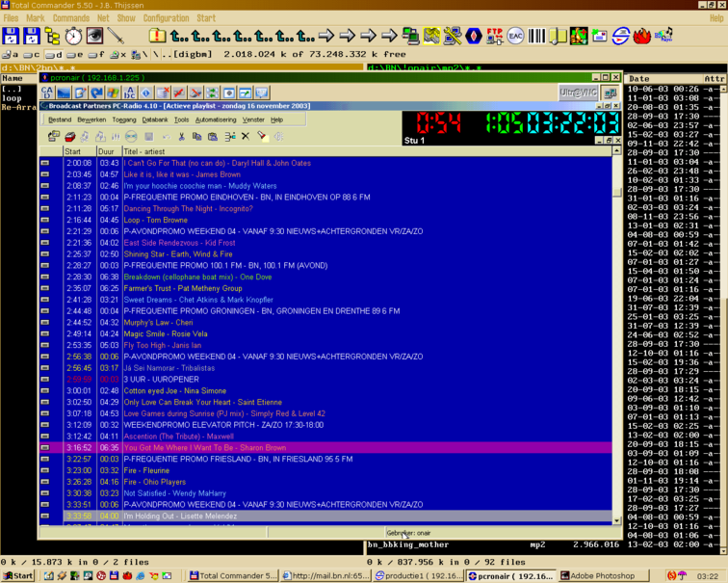Click 'Sweet Dreams - Chet Atkins & Mark Knopfler' row
This screenshot has width=728, height=583.
[325, 300]
